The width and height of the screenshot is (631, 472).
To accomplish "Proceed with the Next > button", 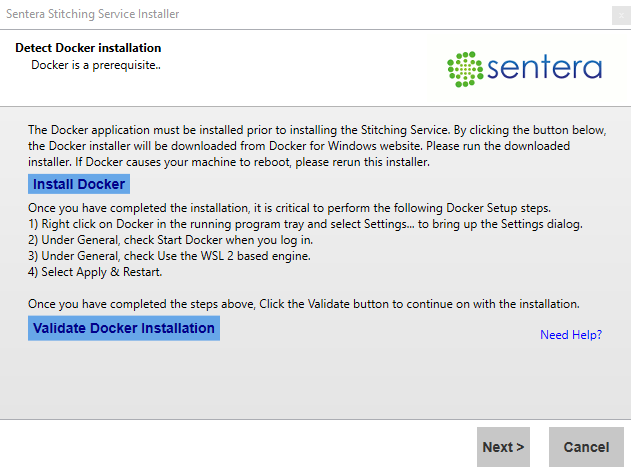I will [504, 447].
